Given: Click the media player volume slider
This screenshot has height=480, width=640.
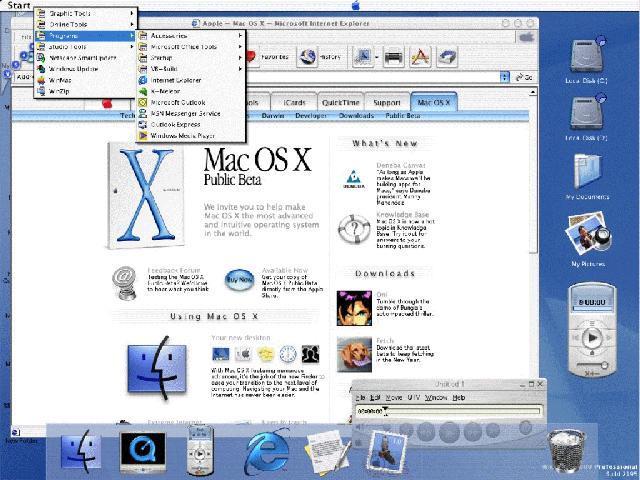Looking at the screenshot, I should 591,365.
